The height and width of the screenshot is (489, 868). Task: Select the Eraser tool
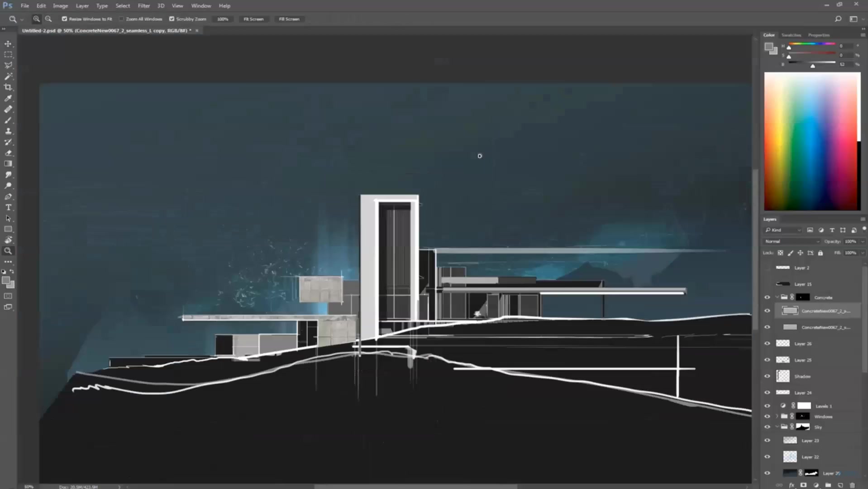[x=8, y=153]
